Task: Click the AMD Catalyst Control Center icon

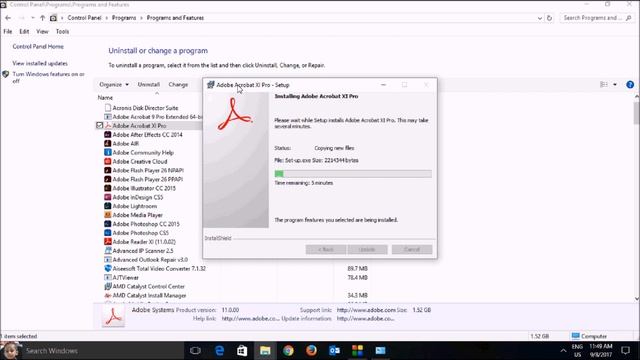Action: pos(108,287)
